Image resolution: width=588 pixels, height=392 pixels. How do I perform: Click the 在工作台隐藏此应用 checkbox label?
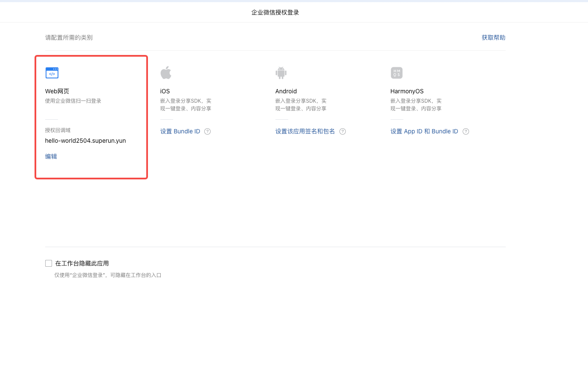(x=82, y=264)
